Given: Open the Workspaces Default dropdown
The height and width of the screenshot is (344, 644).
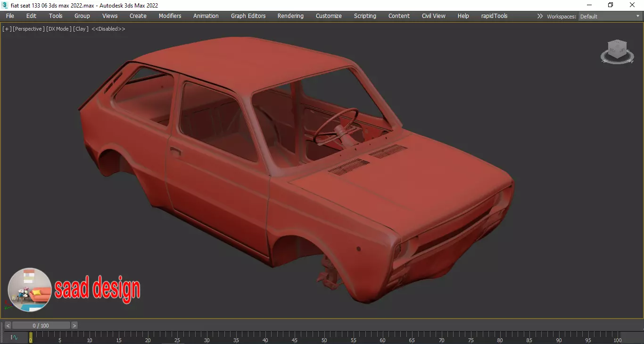Looking at the screenshot, I should coord(610,16).
